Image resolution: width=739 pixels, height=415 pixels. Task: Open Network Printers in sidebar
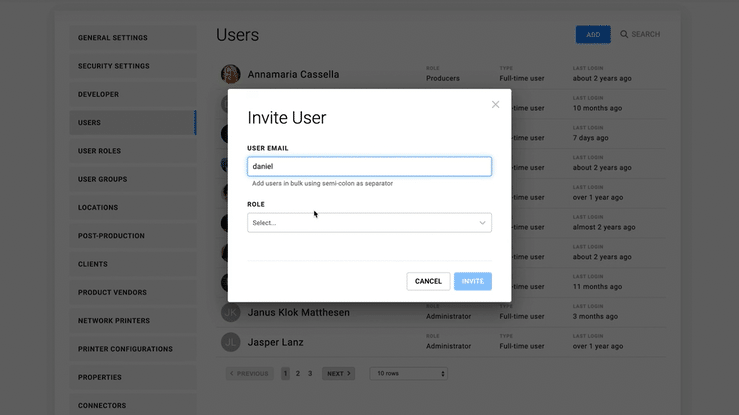133,320
